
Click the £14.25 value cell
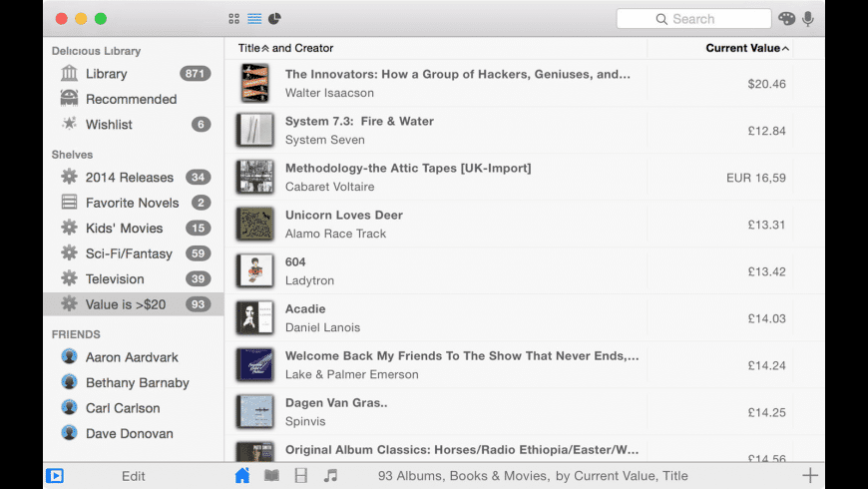766,412
